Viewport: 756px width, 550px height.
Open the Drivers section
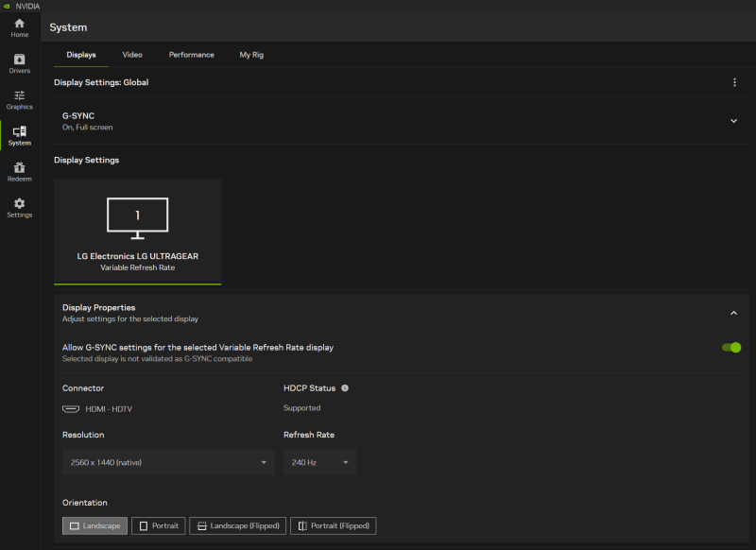tap(19, 63)
